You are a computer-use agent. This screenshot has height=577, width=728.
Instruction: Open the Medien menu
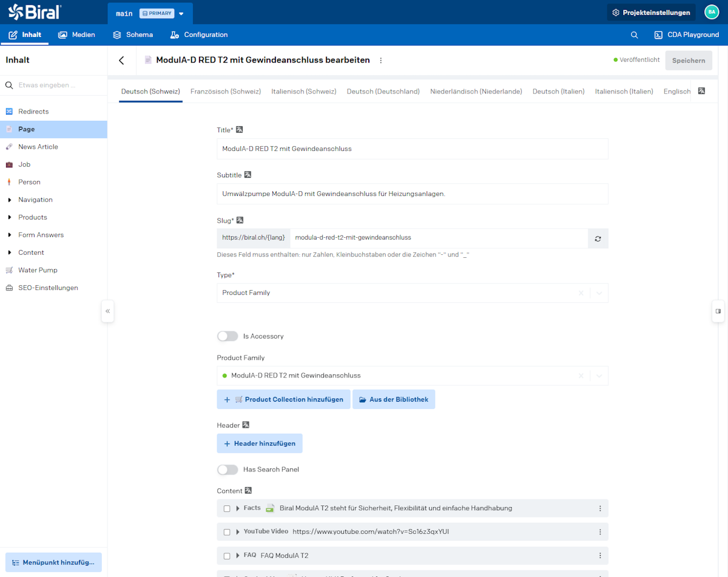tap(76, 35)
